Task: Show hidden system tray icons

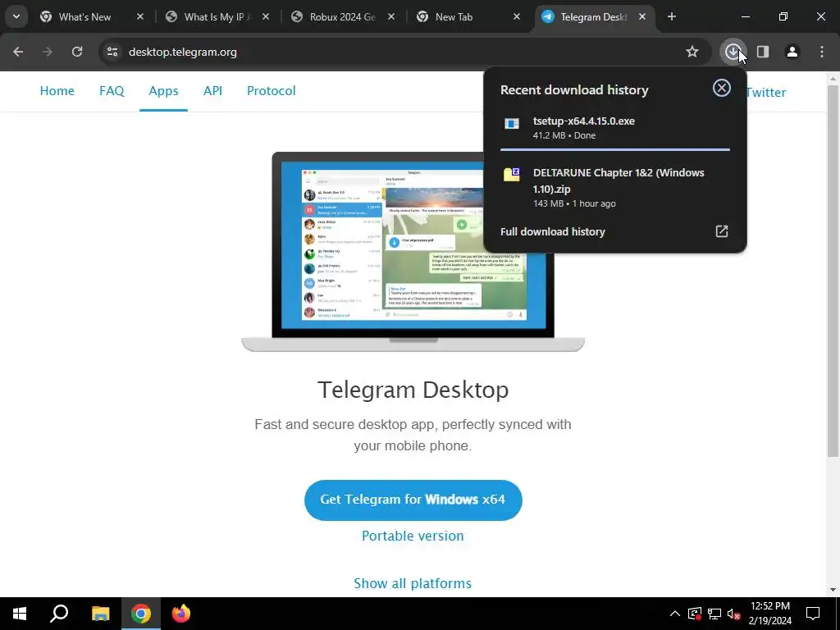Action: point(675,614)
